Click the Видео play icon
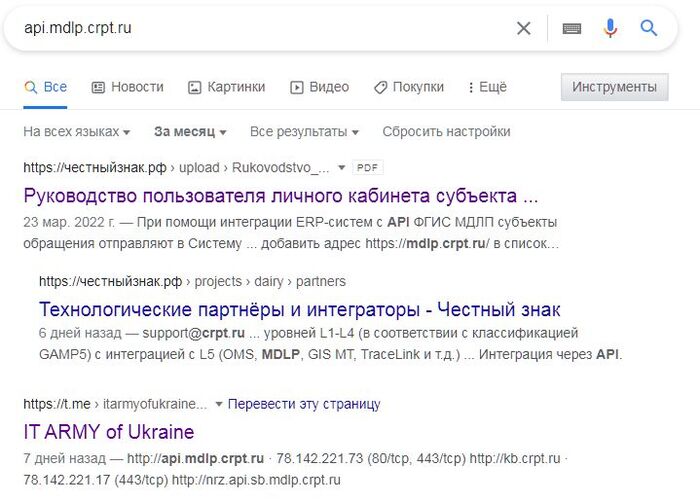The image size is (700, 502). (296, 88)
